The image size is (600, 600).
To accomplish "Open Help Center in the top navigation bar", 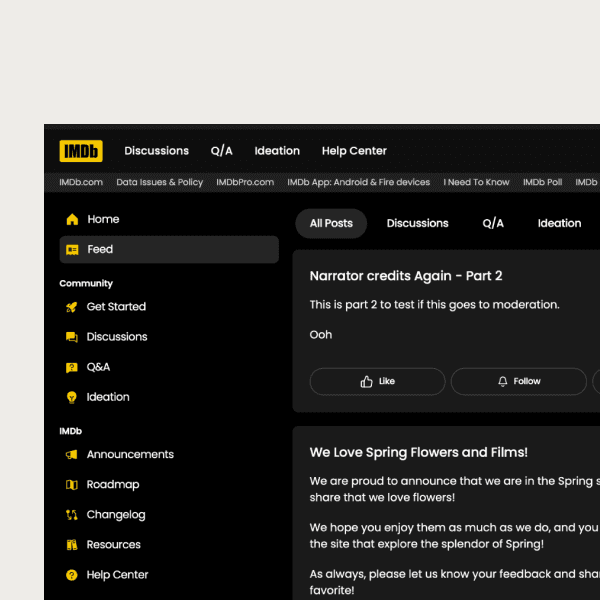I will point(354,151).
